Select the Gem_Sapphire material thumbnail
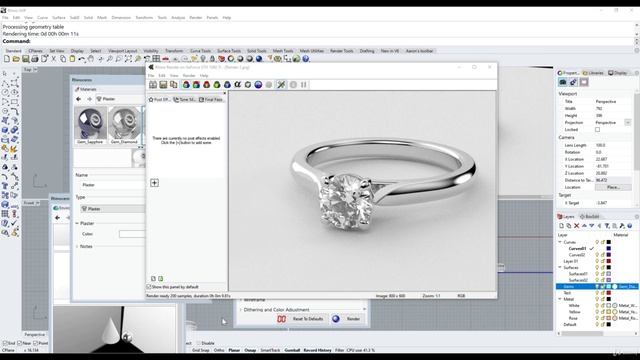This screenshot has height=360, width=640. click(90, 125)
